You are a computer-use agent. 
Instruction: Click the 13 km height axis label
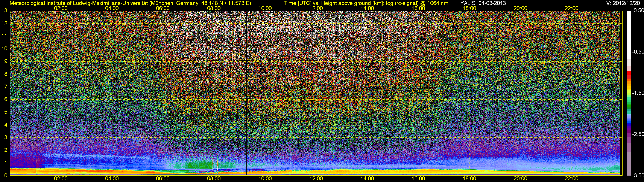pos(5,11)
